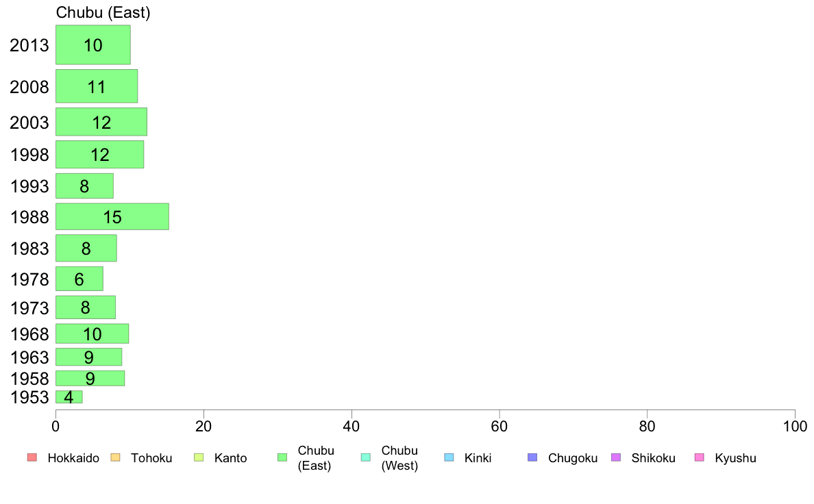Screen dimensions: 814x504
Task: Click the Hokkaido red legend swatch
Action: (31, 457)
